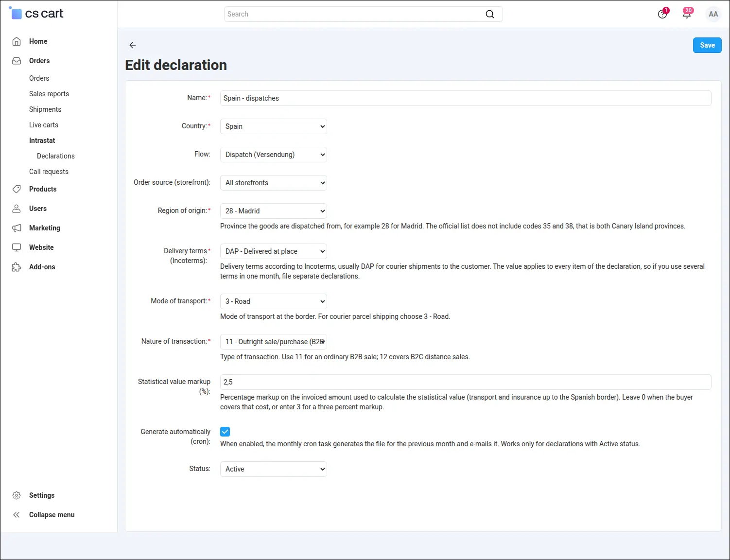Select the Orders submenu item
This screenshot has height=560, width=730.
click(39, 78)
